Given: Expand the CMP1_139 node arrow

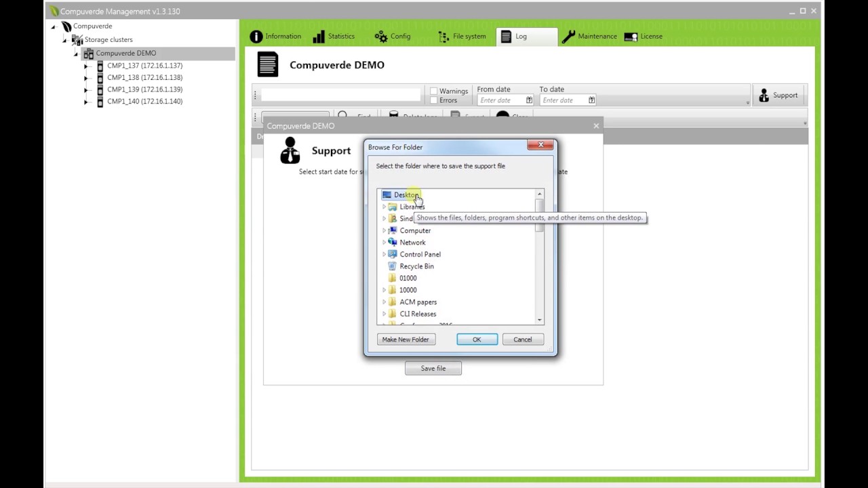Looking at the screenshot, I should click(86, 90).
